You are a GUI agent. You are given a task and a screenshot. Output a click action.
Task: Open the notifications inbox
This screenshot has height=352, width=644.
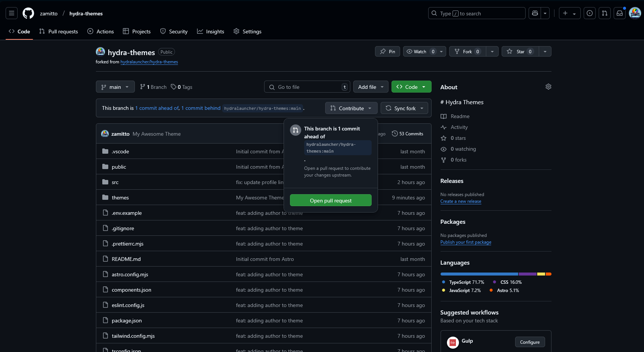pos(619,13)
